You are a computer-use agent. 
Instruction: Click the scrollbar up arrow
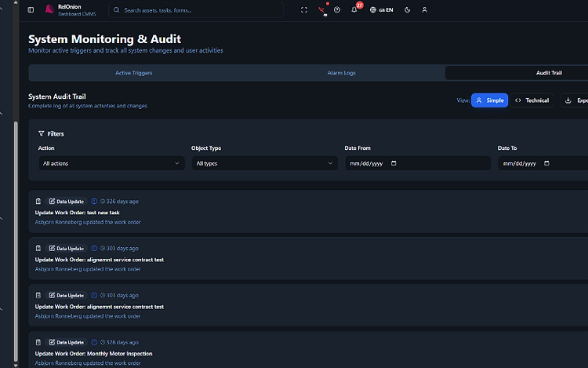pyautogui.click(x=16, y=2)
